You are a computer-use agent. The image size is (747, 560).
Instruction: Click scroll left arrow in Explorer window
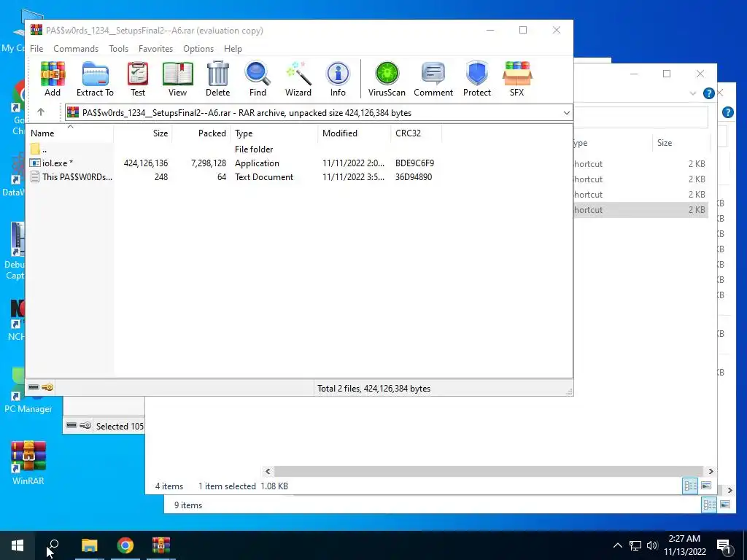[x=268, y=471]
